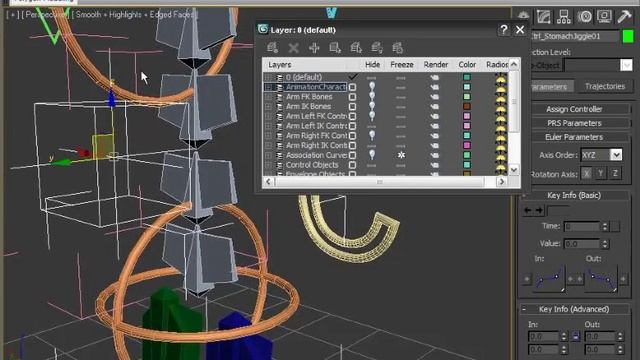
Task: Expand the Arm FK Bones layer
Action: pyautogui.click(x=268, y=97)
